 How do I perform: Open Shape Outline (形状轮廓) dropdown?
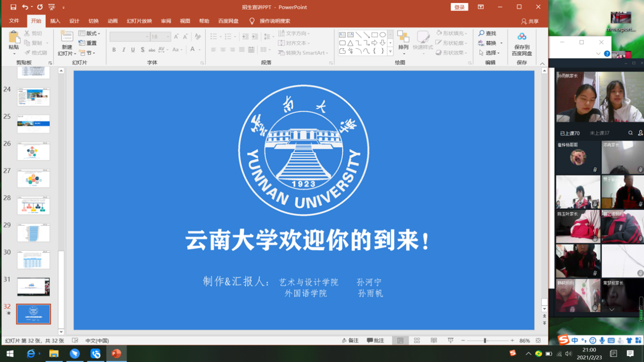click(451, 43)
